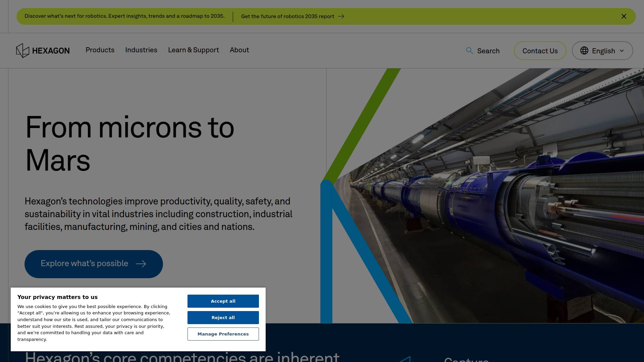Open the Industries menu
The width and height of the screenshot is (644, 362).
(141, 50)
